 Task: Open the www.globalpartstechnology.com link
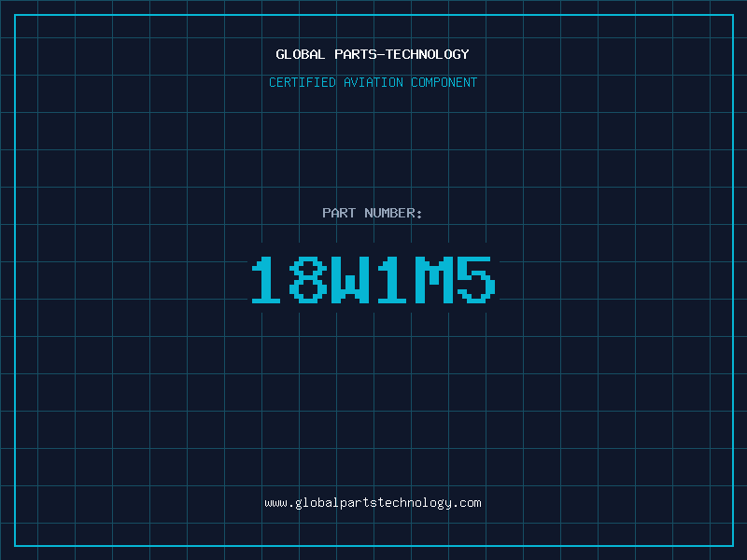[x=373, y=503]
